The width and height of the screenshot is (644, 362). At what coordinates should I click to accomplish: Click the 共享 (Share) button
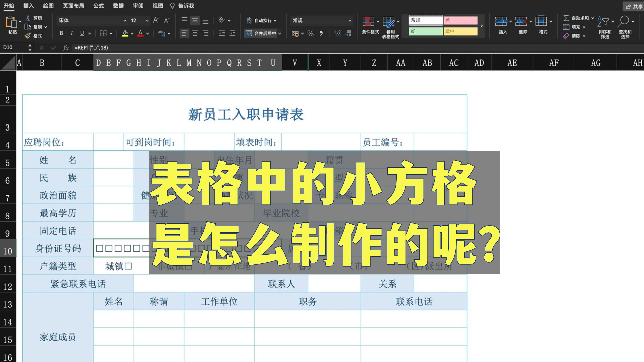pos(633,7)
